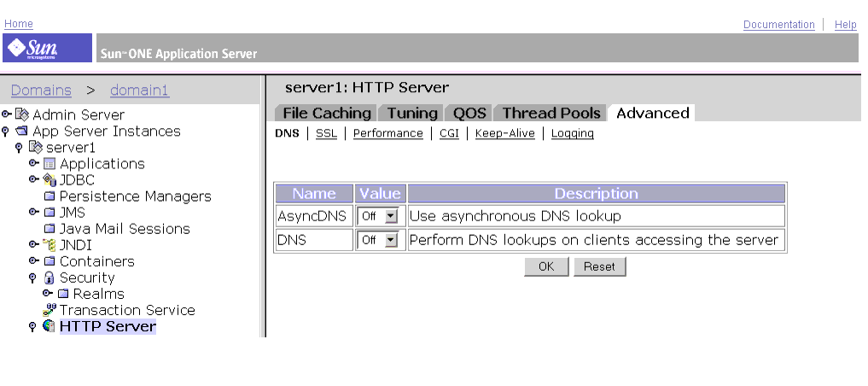
Task: Click the Security padlock icon
Action: [50, 278]
